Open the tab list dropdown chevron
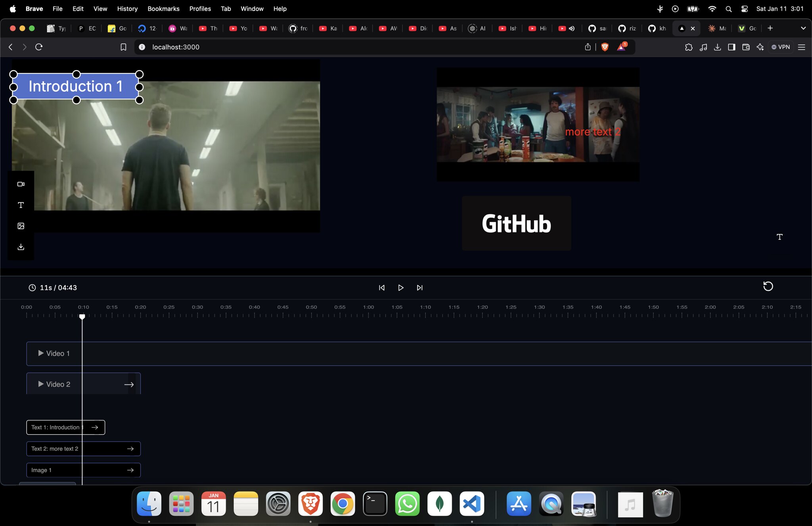 point(803,28)
